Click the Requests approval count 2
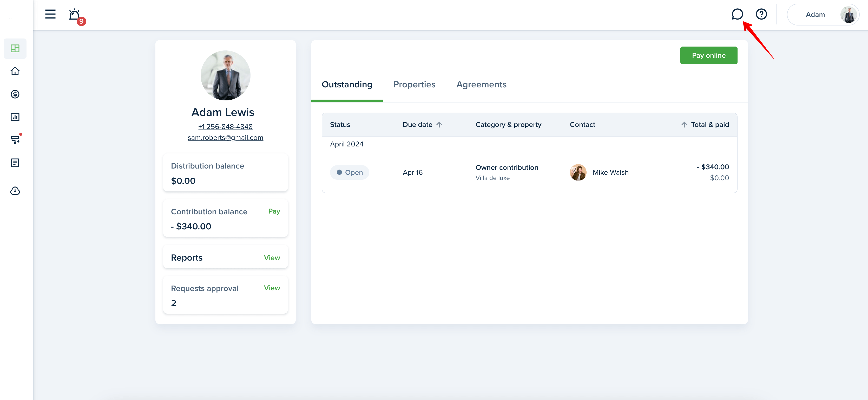The image size is (868, 400). [174, 303]
